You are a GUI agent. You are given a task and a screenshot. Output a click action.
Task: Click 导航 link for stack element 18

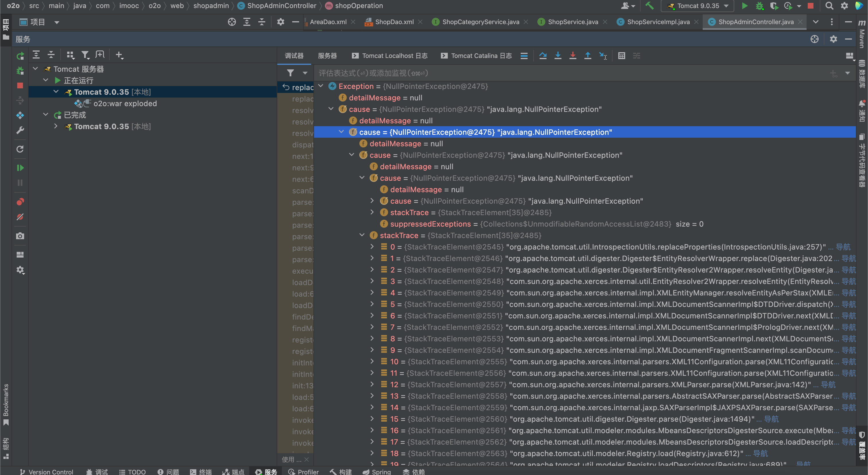761,453
